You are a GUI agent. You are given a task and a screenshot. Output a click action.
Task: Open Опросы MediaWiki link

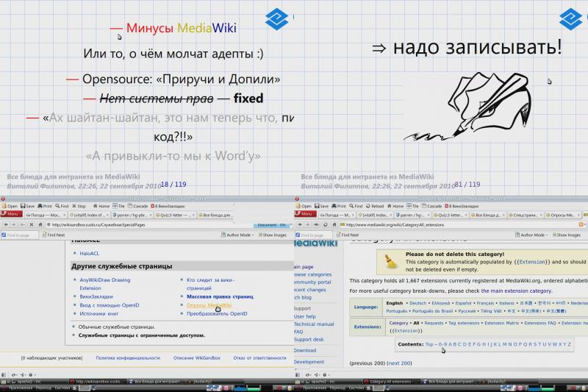pos(209,305)
